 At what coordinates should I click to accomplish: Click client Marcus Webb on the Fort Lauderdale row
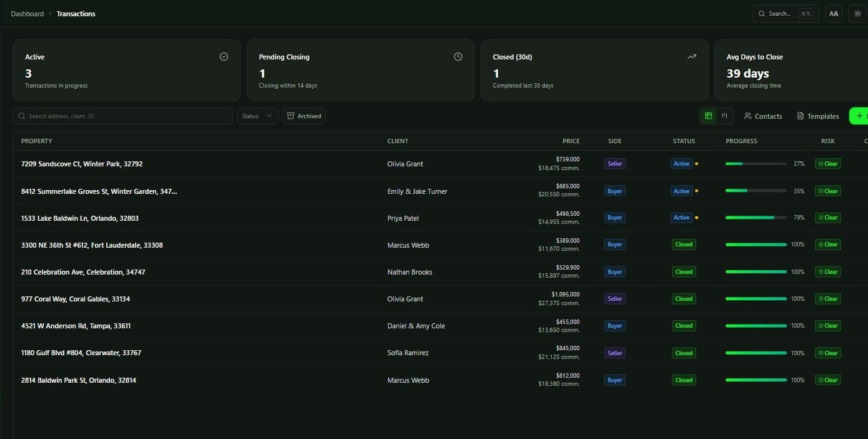point(408,245)
